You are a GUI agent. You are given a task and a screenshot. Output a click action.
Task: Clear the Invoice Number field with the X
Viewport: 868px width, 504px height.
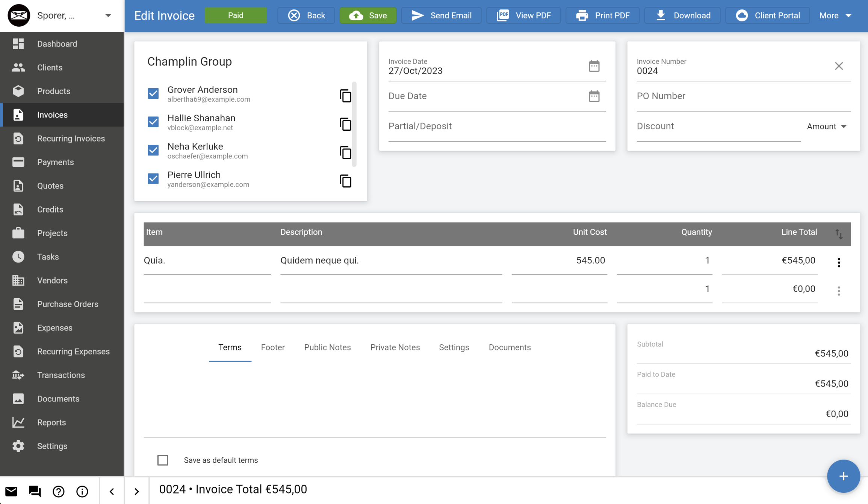(x=839, y=66)
